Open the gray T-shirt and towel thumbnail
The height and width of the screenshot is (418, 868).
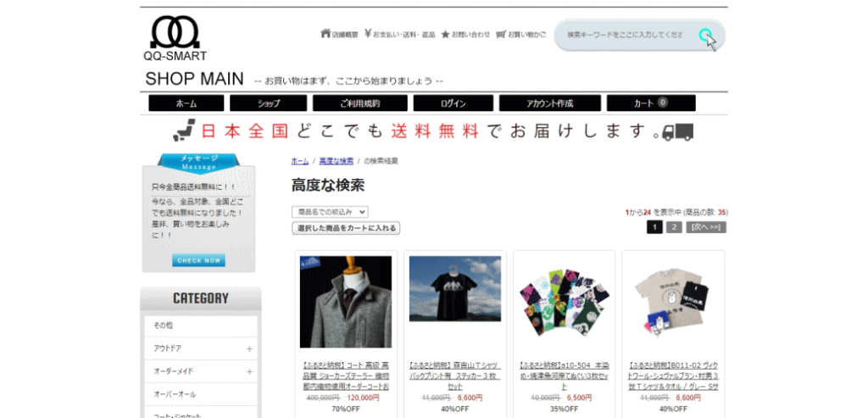[x=673, y=302]
